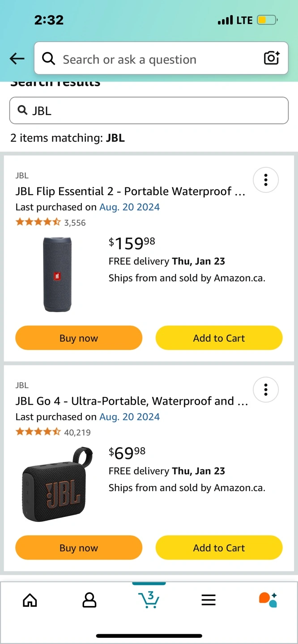Screen dimensions: 298x644
Task: Add JBL Go 4 to cart
Action: 219,548
